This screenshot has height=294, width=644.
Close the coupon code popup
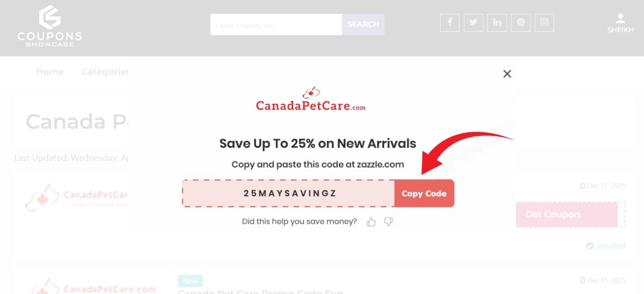[507, 74]
